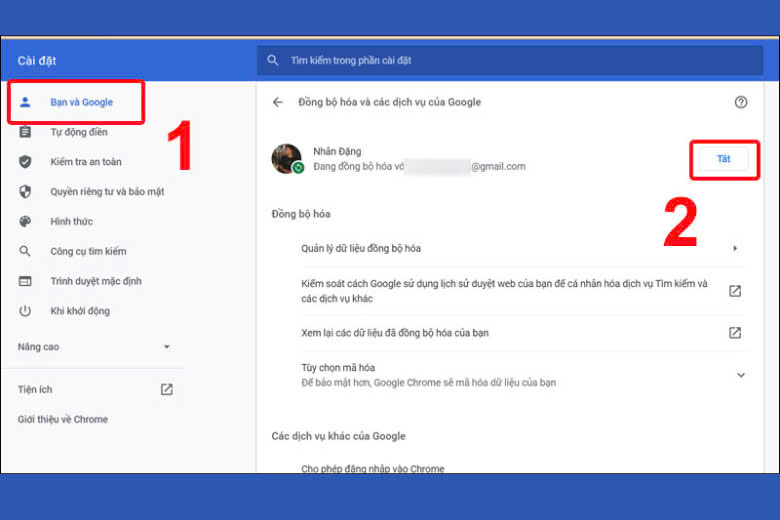Click Quản lý dữ liệu đồng bộ hóa row
This screenshot has height=520, width=780.
[x=521, y=248]
